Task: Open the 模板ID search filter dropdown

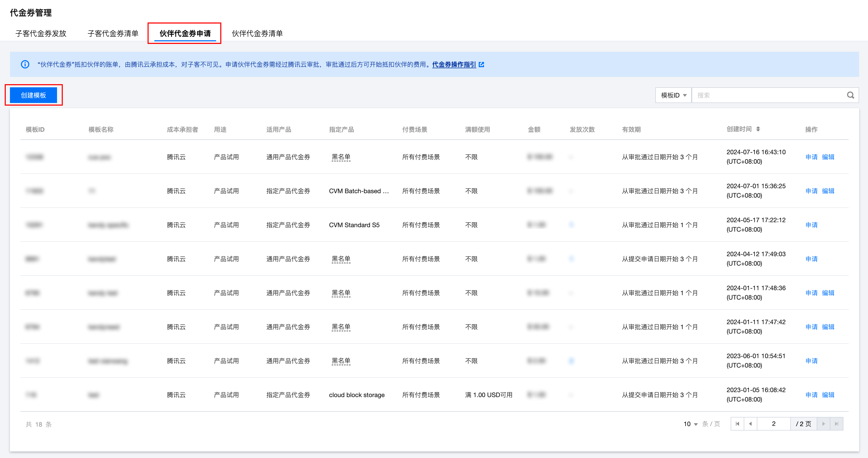Action: (x=673, y=95)
